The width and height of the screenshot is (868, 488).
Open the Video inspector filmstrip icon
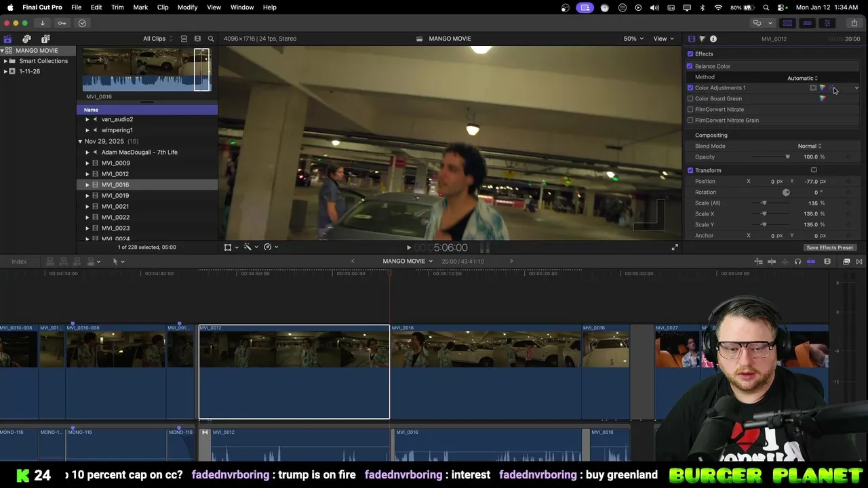691,39
